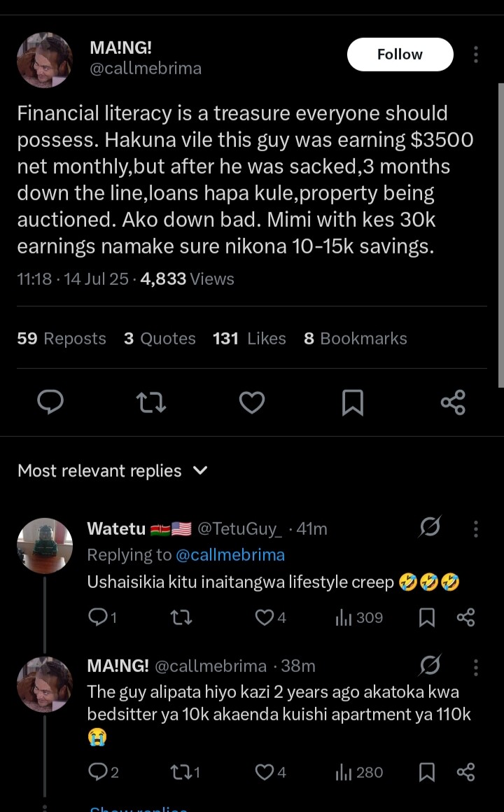This screenshot has height=812, width=504.
Task: Like Watetu's lifestyle creep reply
Action: tap(264, 617)
